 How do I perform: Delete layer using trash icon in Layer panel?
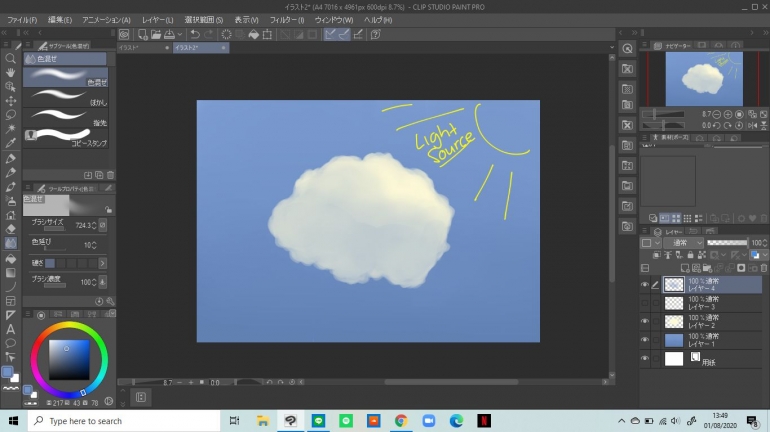[764, 268]
